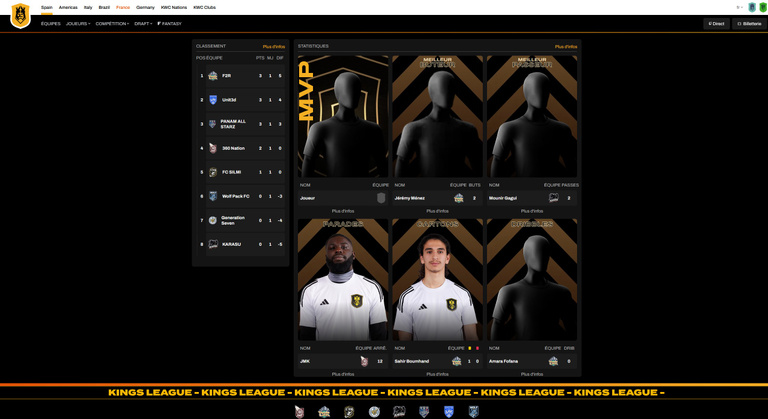Viewport: 768px width, 419px height.
Task: Click 'Plus d'infos' under Meilleur Passeur card
Action: point(532,211)
